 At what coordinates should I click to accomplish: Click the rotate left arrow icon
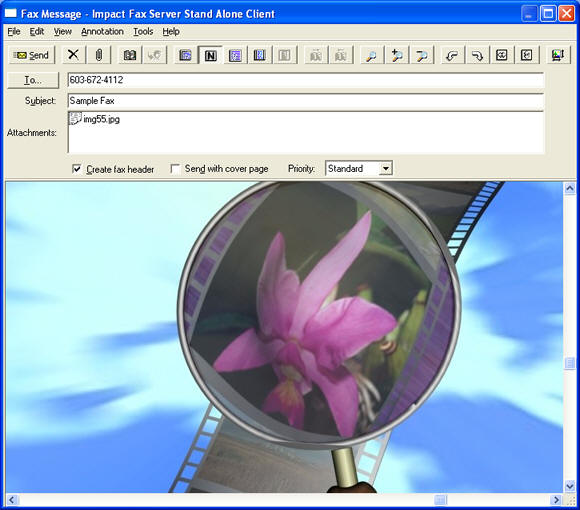pyautogui.click(x=452, y=55)
